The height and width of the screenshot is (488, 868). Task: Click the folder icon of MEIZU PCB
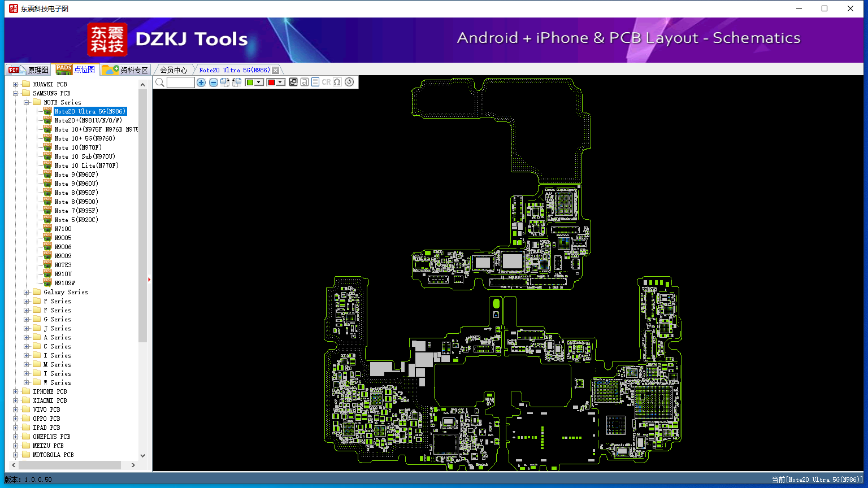[x=26, y=446]
